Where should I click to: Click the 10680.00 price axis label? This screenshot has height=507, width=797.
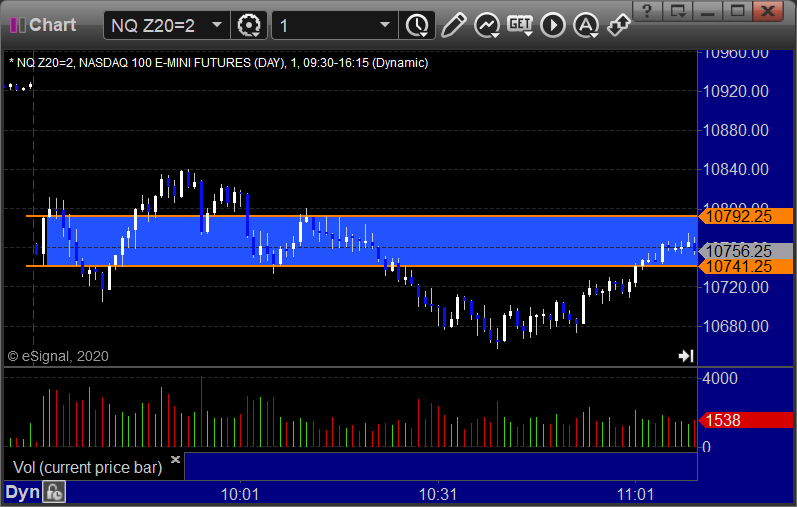(735, 326)
